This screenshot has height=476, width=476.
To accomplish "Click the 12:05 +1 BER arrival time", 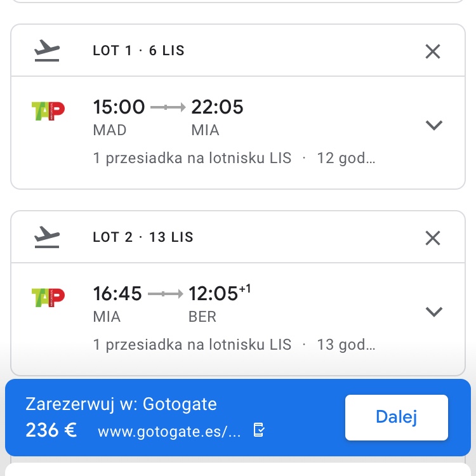I will click(220, 293).
